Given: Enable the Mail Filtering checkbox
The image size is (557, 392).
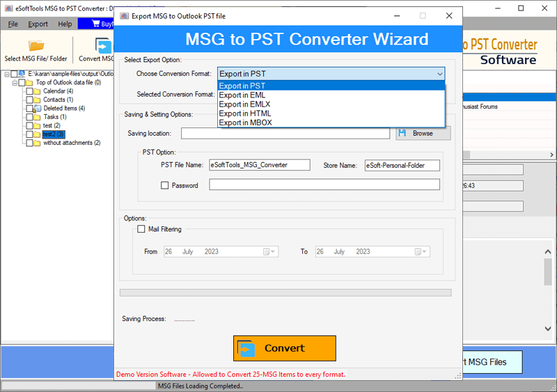Looking at the screenshot, I should click(141, 229).
